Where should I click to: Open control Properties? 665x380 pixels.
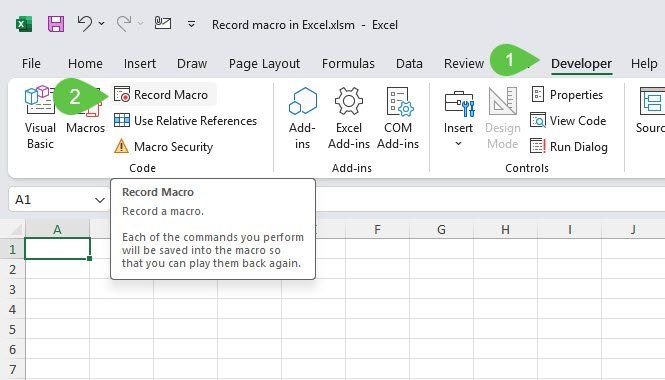coord(567,95)
